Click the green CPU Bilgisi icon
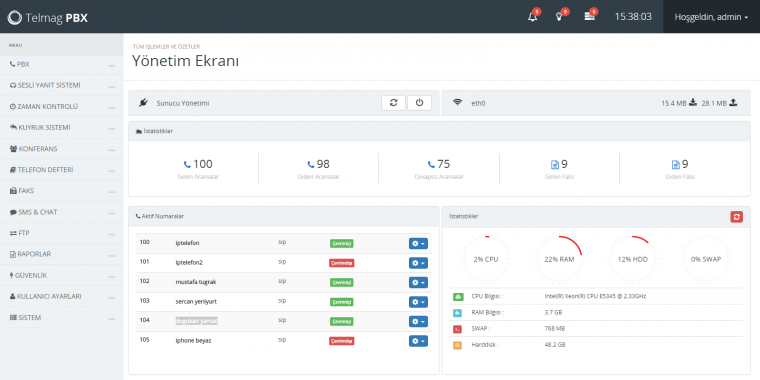Screen dimensions: 760x380 click(458, 296)
